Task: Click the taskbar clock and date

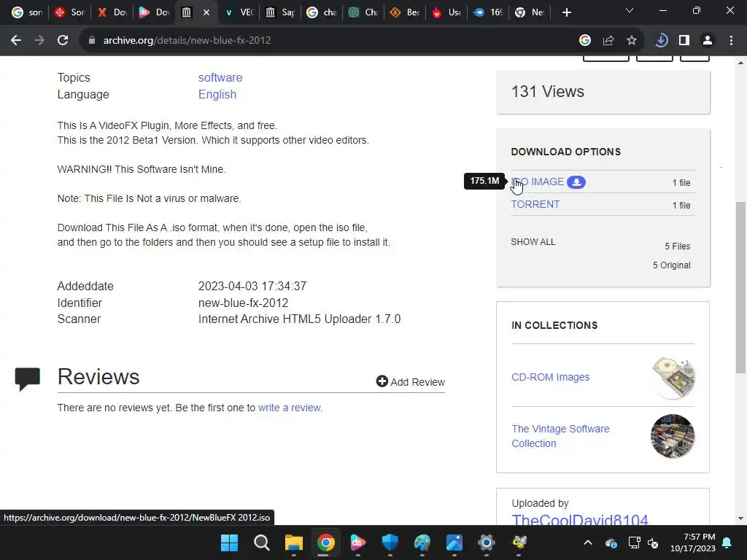Action: [x=693, y=542]
